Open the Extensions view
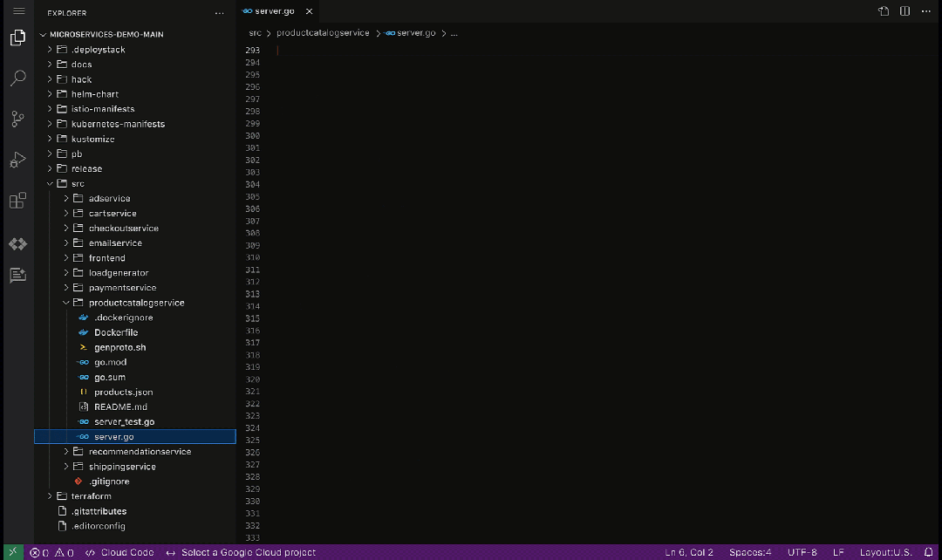This screenshot has height=560, width=942. 18,200
